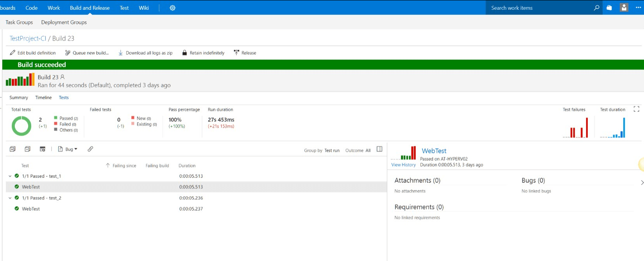Open the user profile avatar icon

click(624, 7)
